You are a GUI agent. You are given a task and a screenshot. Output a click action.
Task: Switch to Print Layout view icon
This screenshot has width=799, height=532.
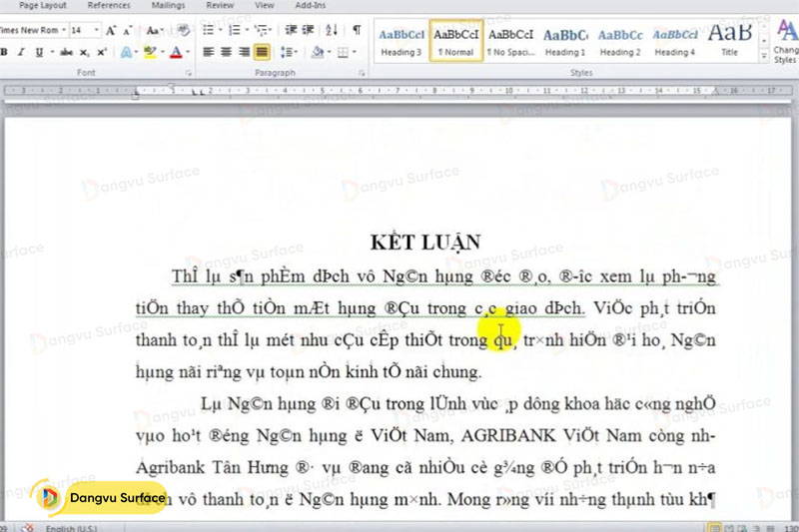(715, 528)
